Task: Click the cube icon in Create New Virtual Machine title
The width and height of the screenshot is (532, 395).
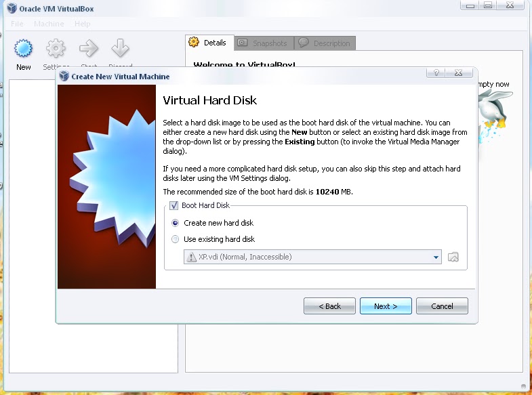Action: coord(64,76)
